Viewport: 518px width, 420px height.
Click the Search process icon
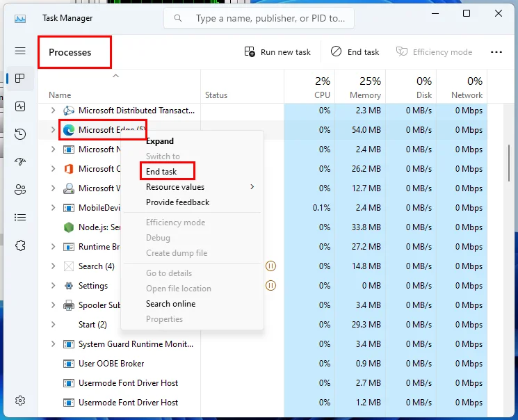coord(69,266)
